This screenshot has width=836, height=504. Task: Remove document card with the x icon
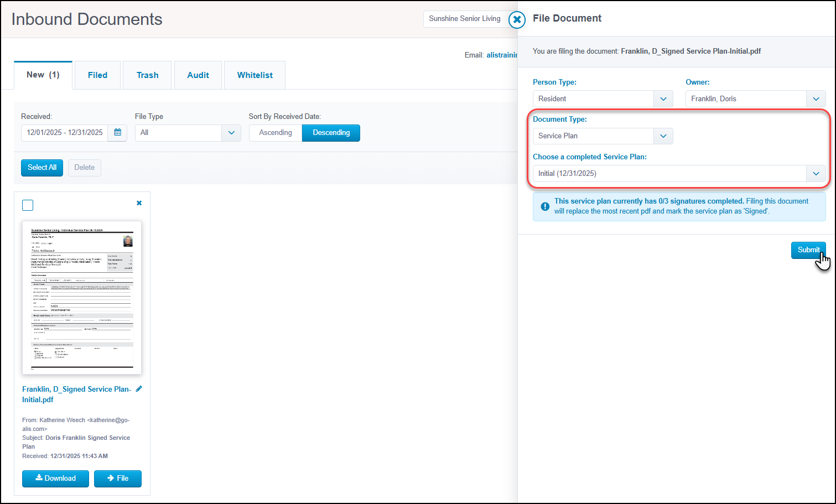coord(139,203)
